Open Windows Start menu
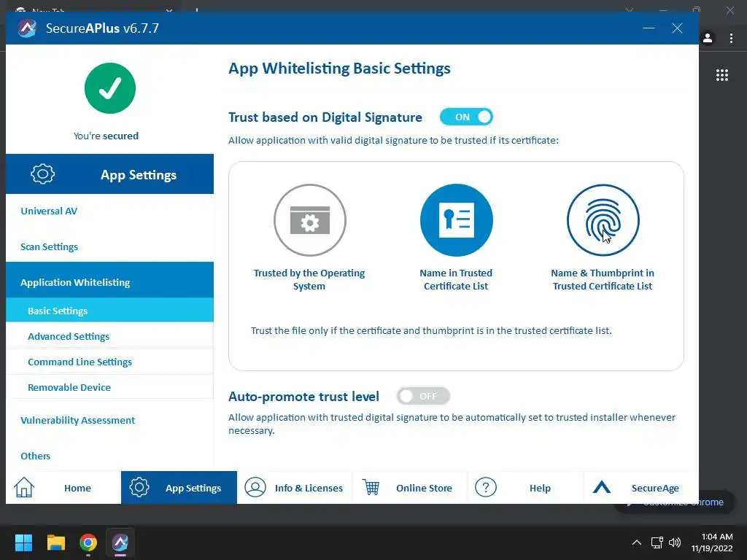Viewport: 747px width, 560px height. pos(23,542)
